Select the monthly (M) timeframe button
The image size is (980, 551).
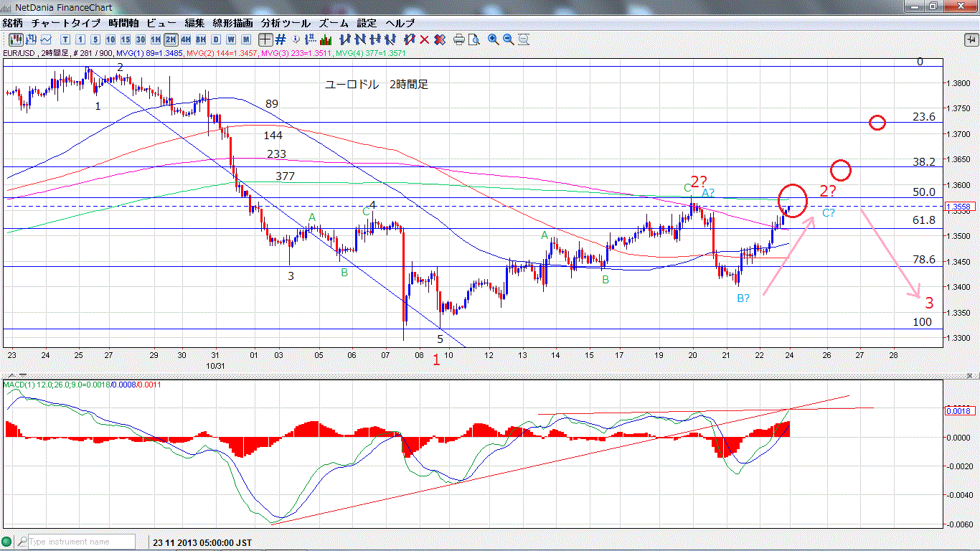[x=246, y=39]
